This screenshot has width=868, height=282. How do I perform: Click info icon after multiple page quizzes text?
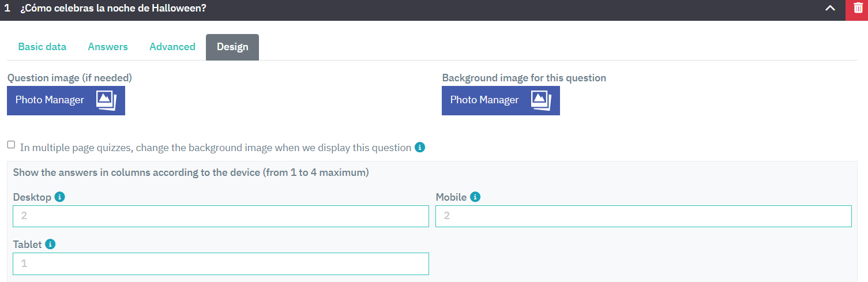[420, 147]
